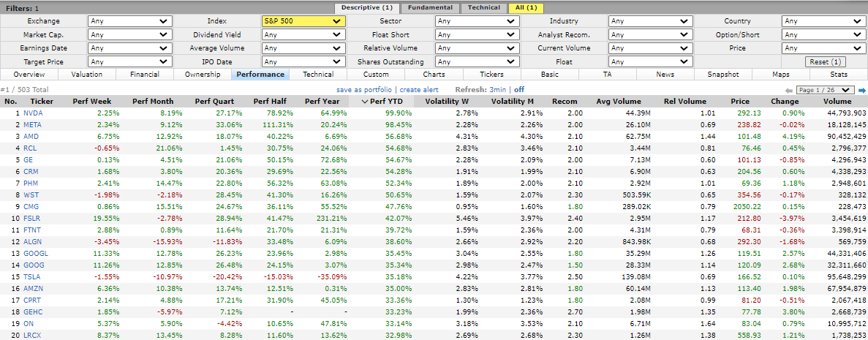Image resolution: width=868 pixels, height=340 pixels.
Task: Open the Earnings Date filter dropdown
Action: coord(130,48)
